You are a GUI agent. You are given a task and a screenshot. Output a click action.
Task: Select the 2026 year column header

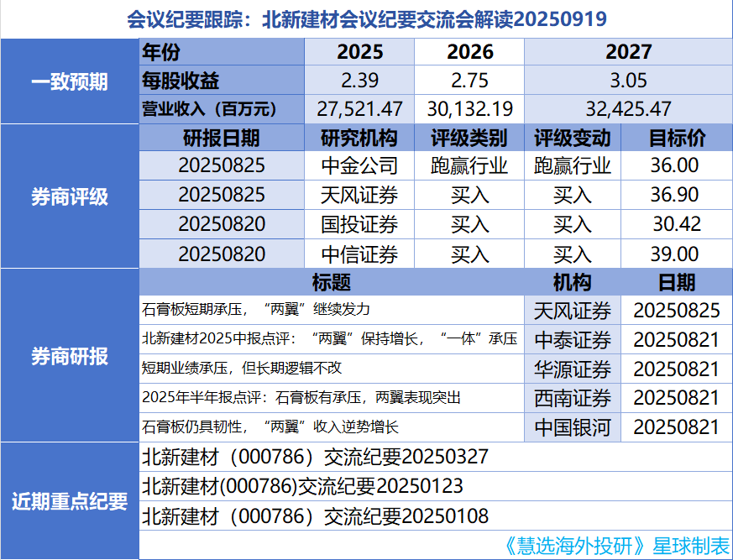coord(469,52)
